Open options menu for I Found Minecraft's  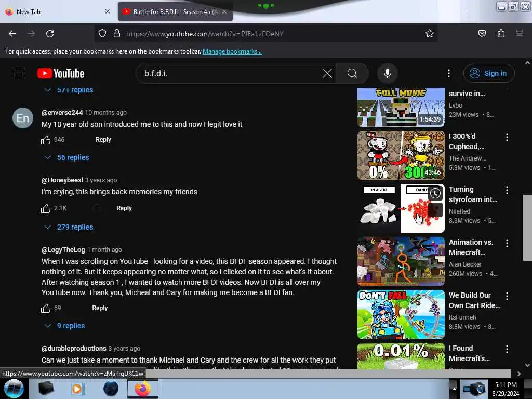click(x=507, y=349)
